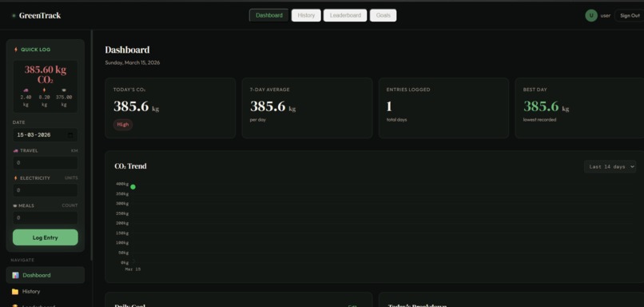644x307 pixels.
Task: Click the High badge under Today's CO₂
Action: pyautogui.click(x=123, y=125)
